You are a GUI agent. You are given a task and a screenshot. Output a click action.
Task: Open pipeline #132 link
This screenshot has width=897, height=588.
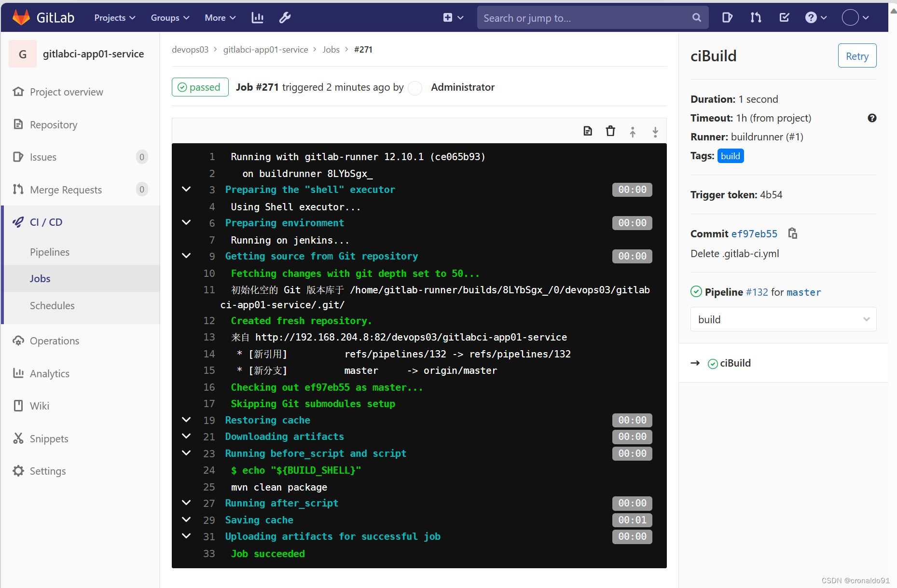click(x=757, y=292)
